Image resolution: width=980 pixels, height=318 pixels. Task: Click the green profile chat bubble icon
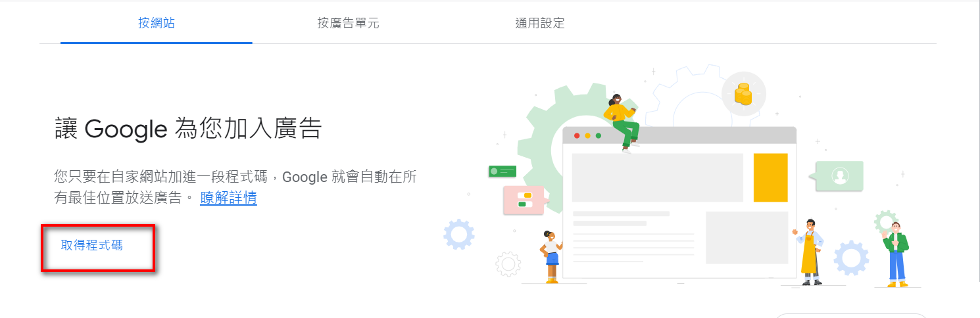[x=839, y=176]
